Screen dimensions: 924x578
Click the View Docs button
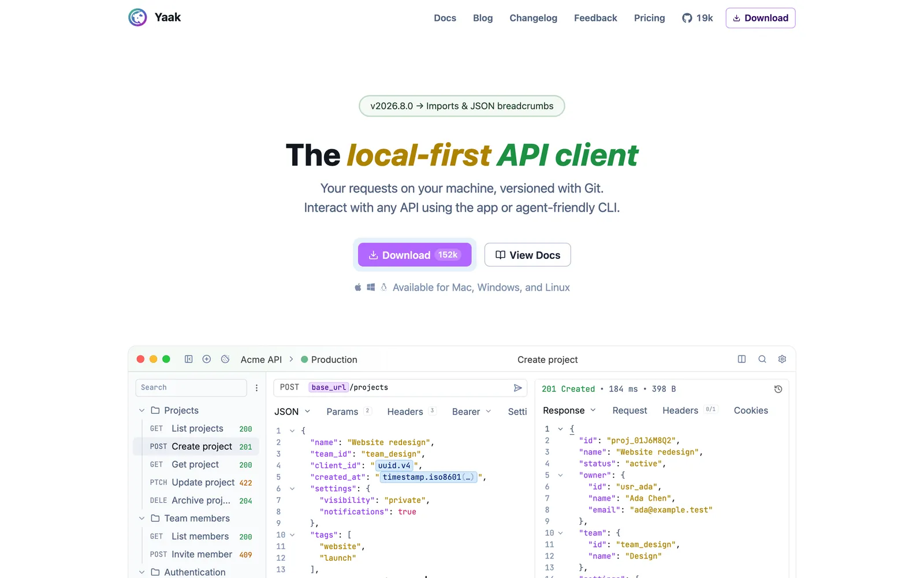[528, 255]
